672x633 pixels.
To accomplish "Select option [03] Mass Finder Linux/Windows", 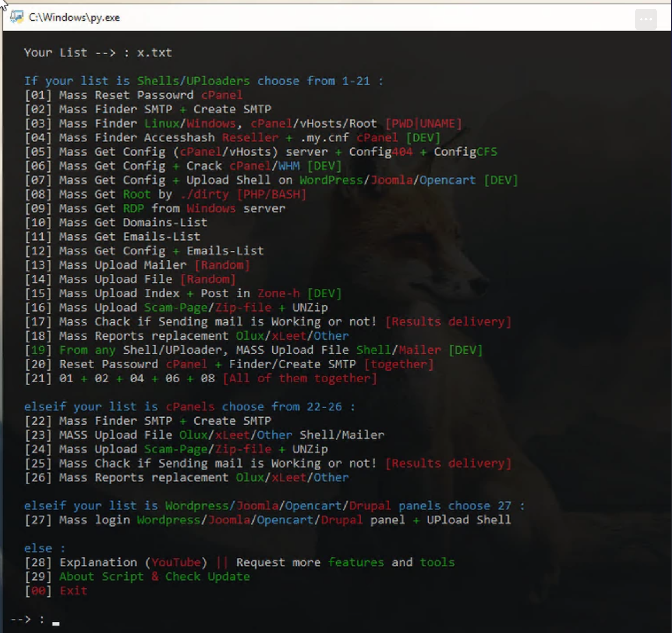I will coord(243,123).
